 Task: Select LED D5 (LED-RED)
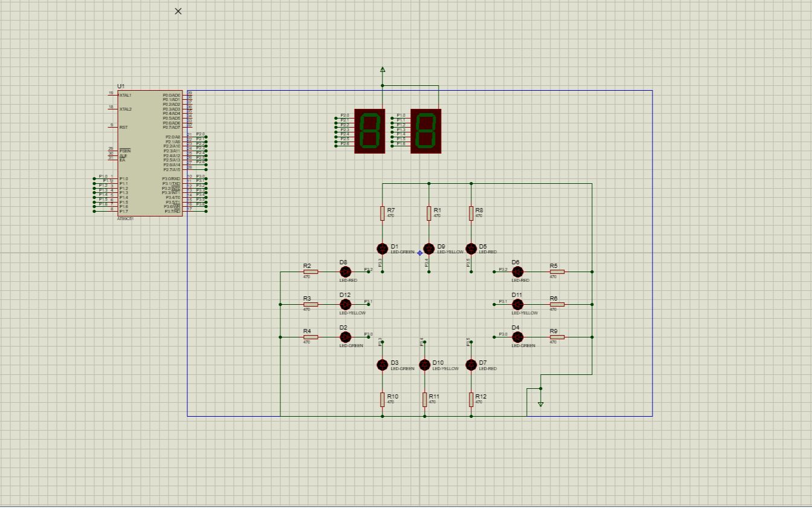[471, 249]
